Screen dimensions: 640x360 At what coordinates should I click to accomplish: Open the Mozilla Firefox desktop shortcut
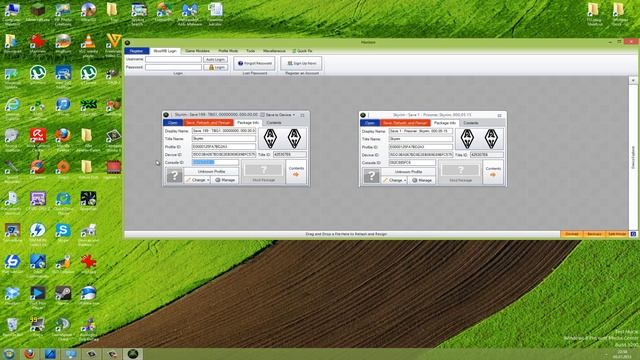coord(63,139)
